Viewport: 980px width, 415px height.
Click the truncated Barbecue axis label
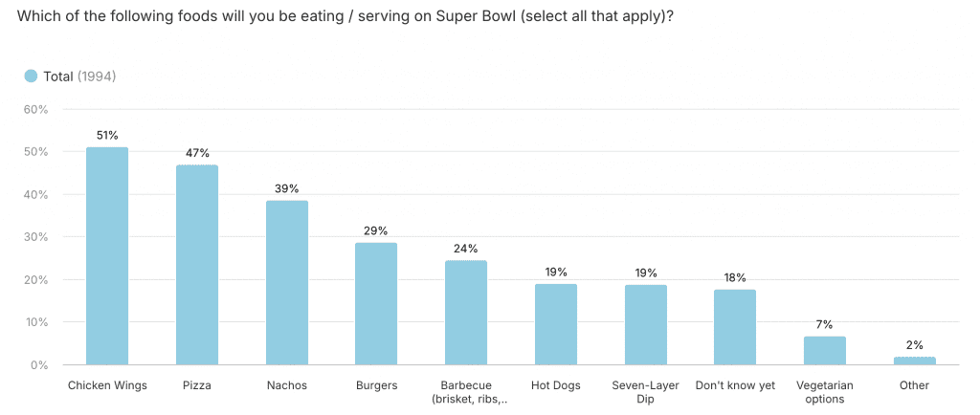pyautogui.click(x=466, y=392)
